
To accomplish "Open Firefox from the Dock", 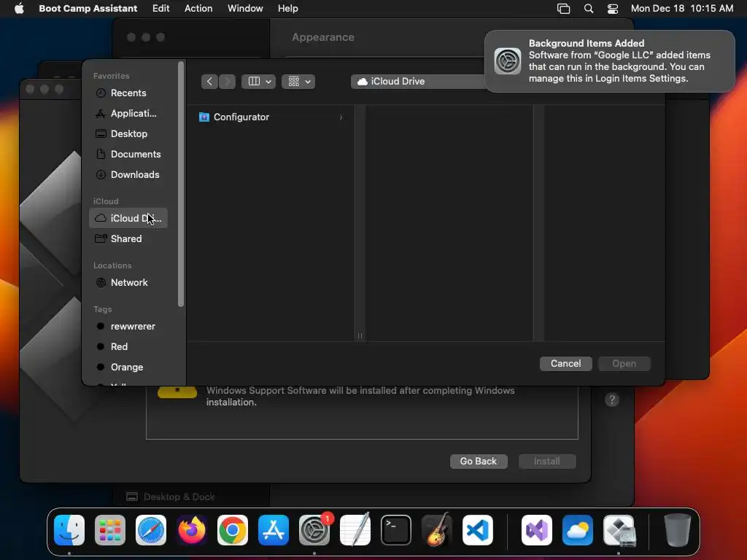I will click(x=192, y=530).
